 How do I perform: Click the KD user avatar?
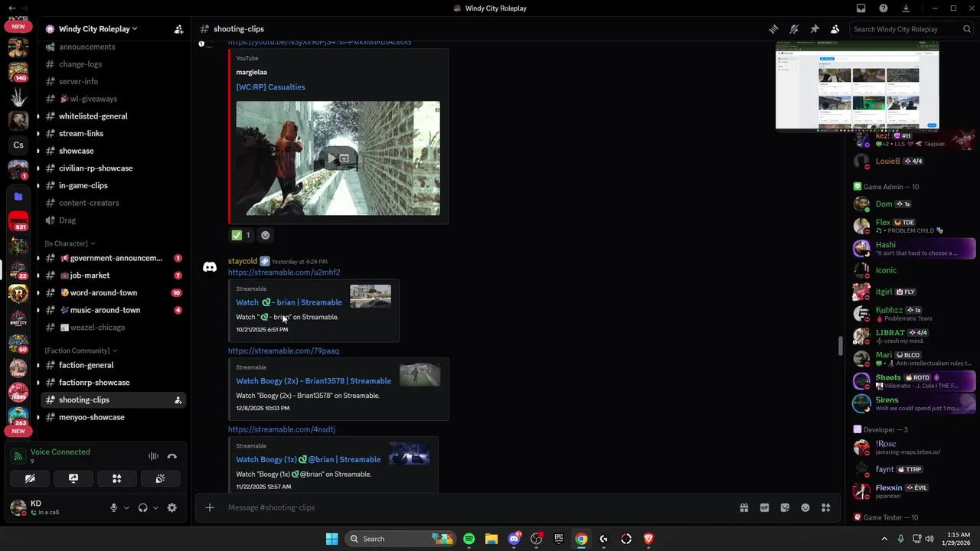(18, 507)
